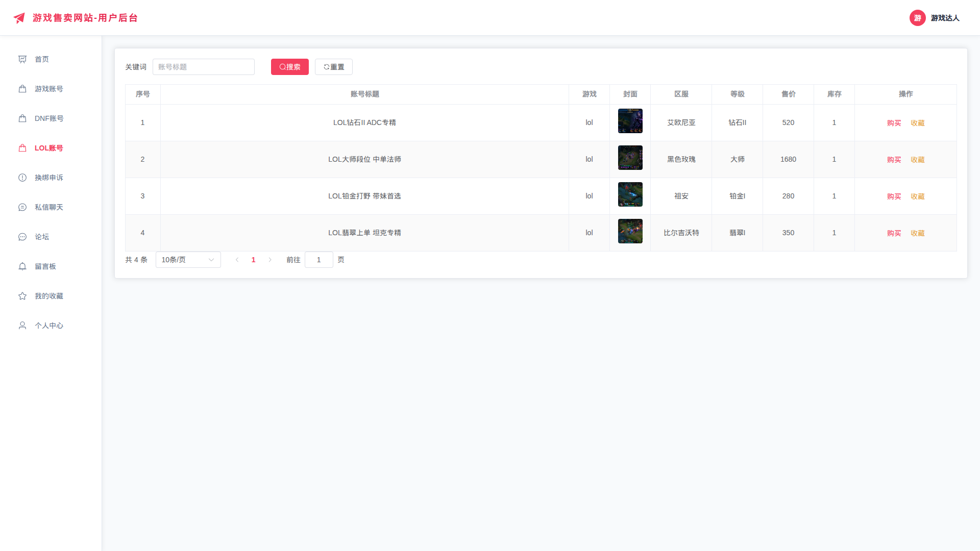Screen dimensions: 980x551
Task: Buy LOL大师段位 中单法师 account
Action: (x=894, y=160)
